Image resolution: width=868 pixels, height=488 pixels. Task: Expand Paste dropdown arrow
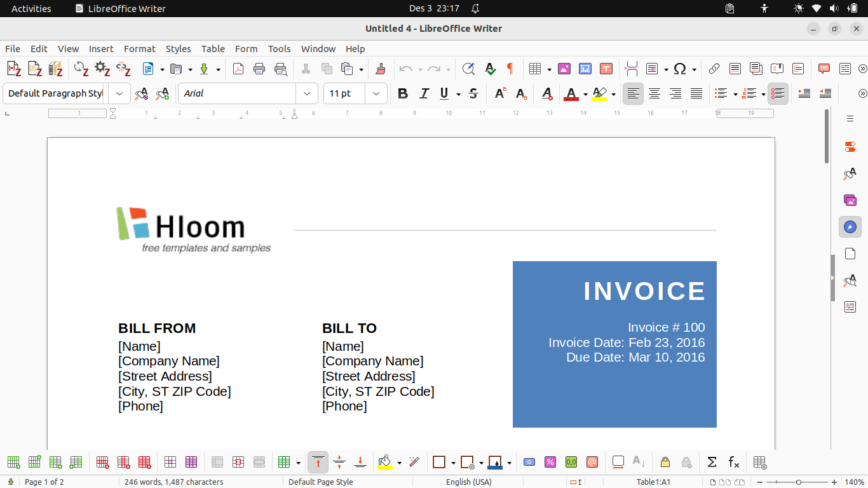coord(361,69)
